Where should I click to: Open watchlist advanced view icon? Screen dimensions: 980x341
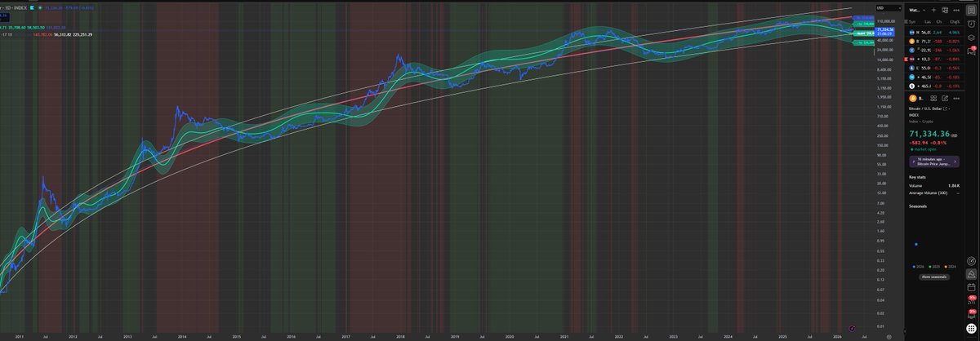(945, 10)
